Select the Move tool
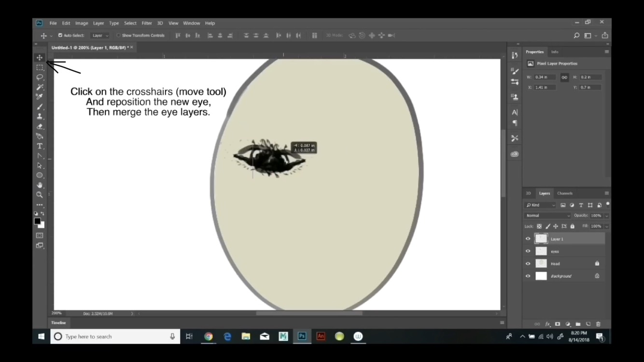The height and width of the screenshot is (362, 644). click(40, 57)
